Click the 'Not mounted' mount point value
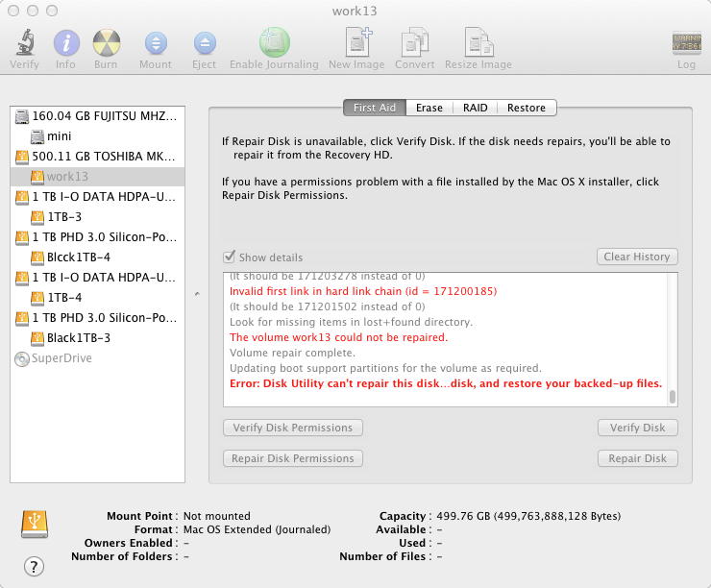The width and height of the screenshot is (711, 588). 217,516
